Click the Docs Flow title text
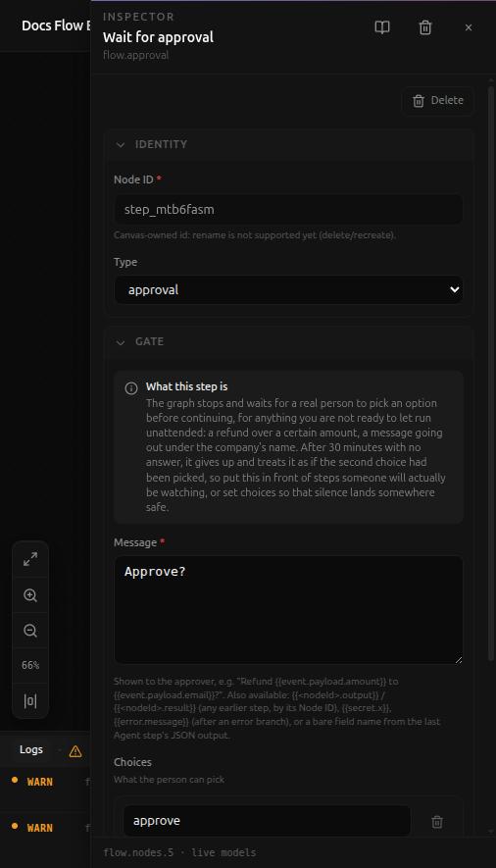Screen dimensions: 496x868 [x=55, y=26]
